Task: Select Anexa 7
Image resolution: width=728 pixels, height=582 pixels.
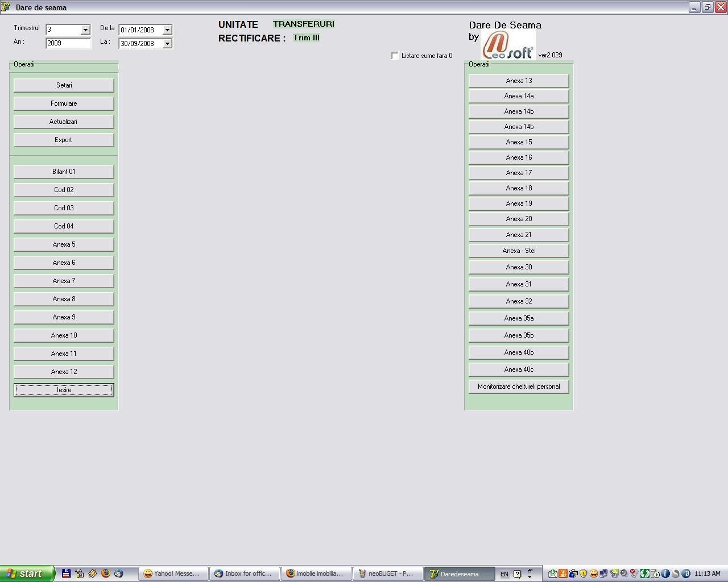Action: [x=64, y=281]
